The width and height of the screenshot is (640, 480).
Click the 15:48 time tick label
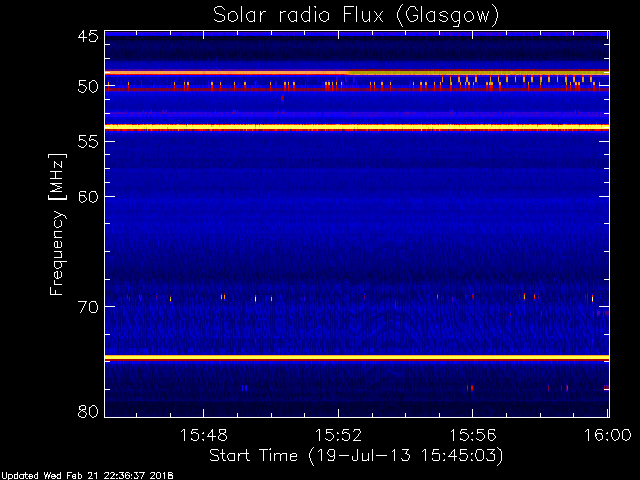click(x=203, y=435)
